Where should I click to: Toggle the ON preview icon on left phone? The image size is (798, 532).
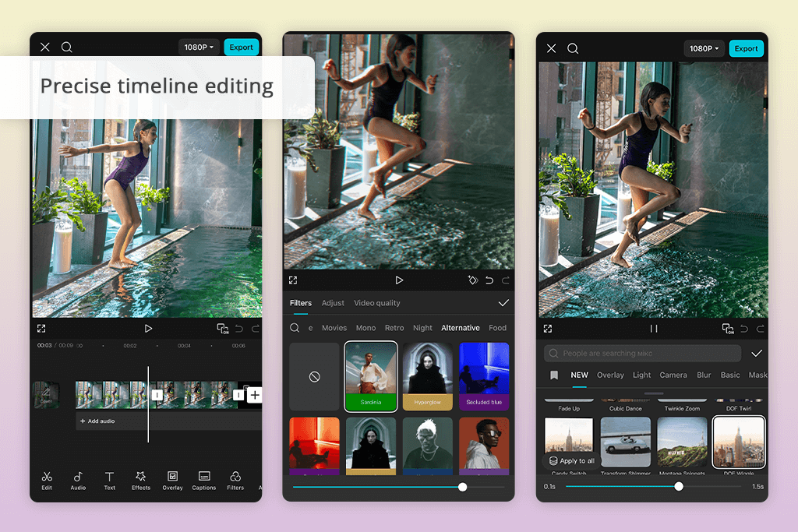(222, 329)
